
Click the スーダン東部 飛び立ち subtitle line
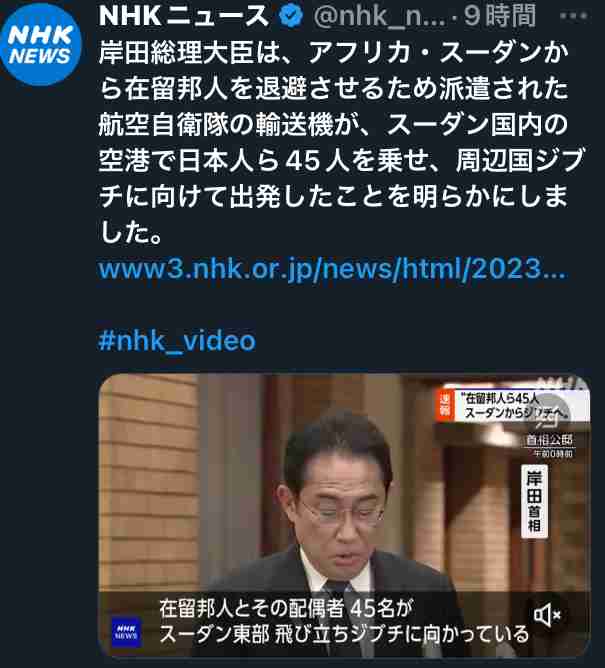[x=344, y=634]
